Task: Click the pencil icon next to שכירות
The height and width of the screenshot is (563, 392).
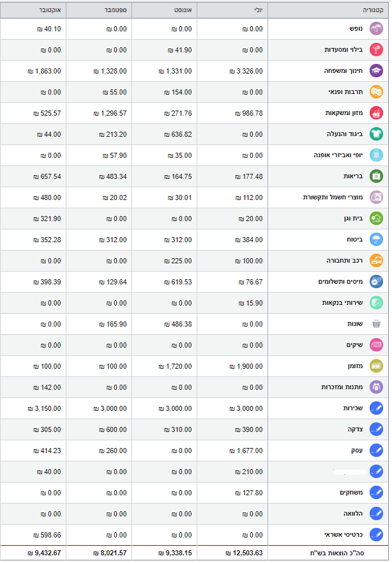Action: pos(377,408)
